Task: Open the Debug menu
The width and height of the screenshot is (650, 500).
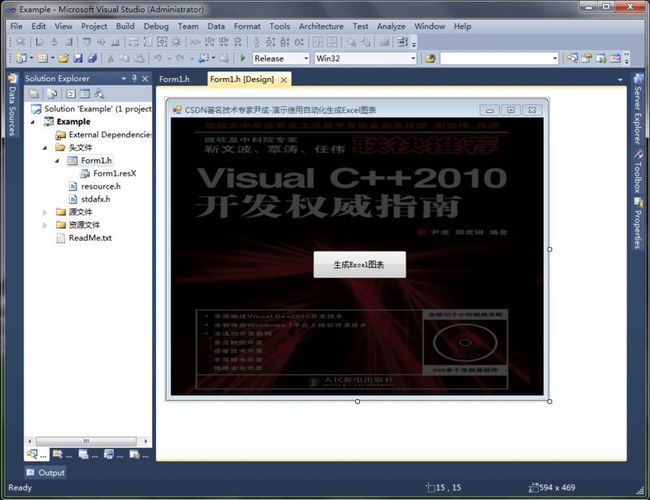Action: (156, 26)
